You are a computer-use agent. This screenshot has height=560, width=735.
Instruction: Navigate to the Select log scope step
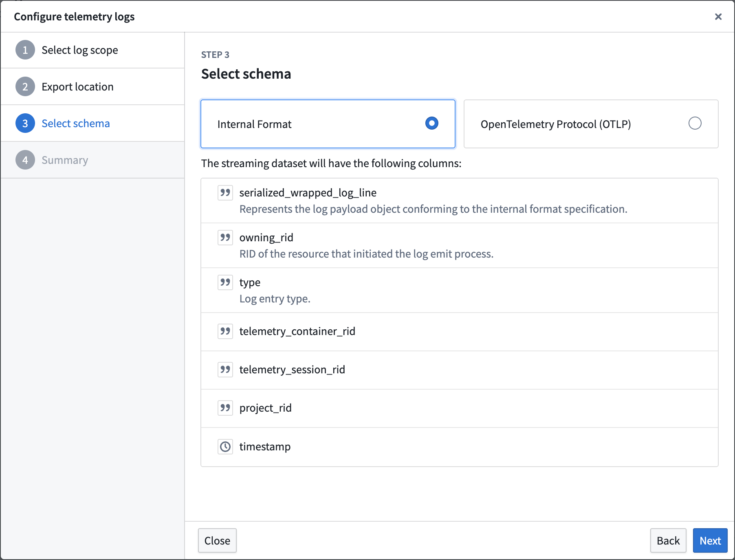[80, 50]
